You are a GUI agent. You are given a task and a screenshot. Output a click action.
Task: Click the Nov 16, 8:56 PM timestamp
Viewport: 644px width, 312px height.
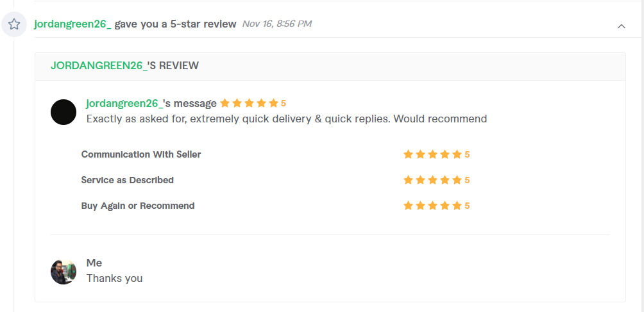(277, 24)
